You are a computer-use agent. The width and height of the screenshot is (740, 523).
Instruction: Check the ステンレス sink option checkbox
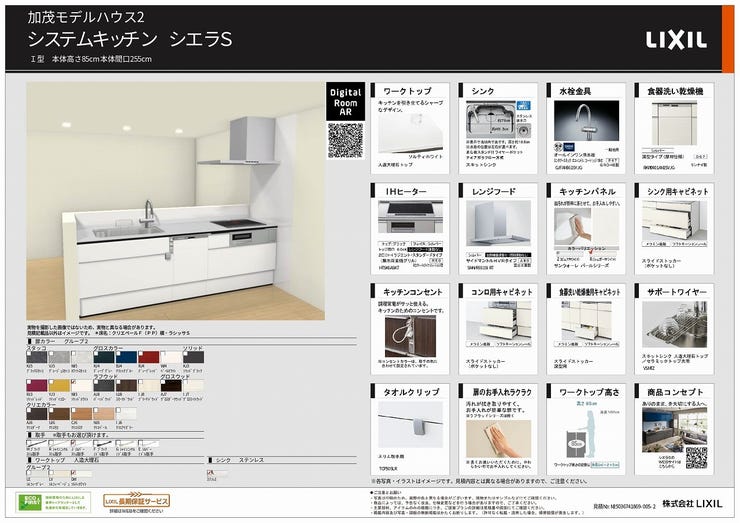click(x=210, y=472)
